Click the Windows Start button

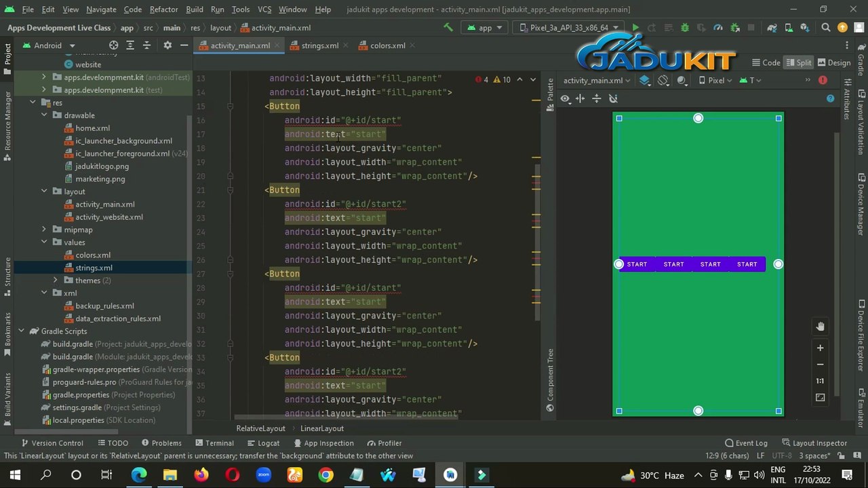click(15, 475)
